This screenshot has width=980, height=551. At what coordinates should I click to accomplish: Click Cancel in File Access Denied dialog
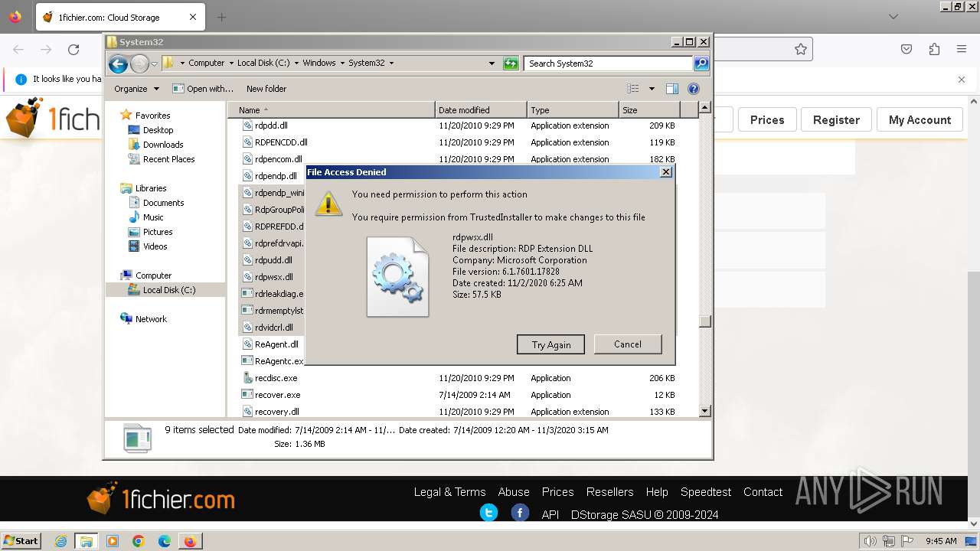point(628,344)
